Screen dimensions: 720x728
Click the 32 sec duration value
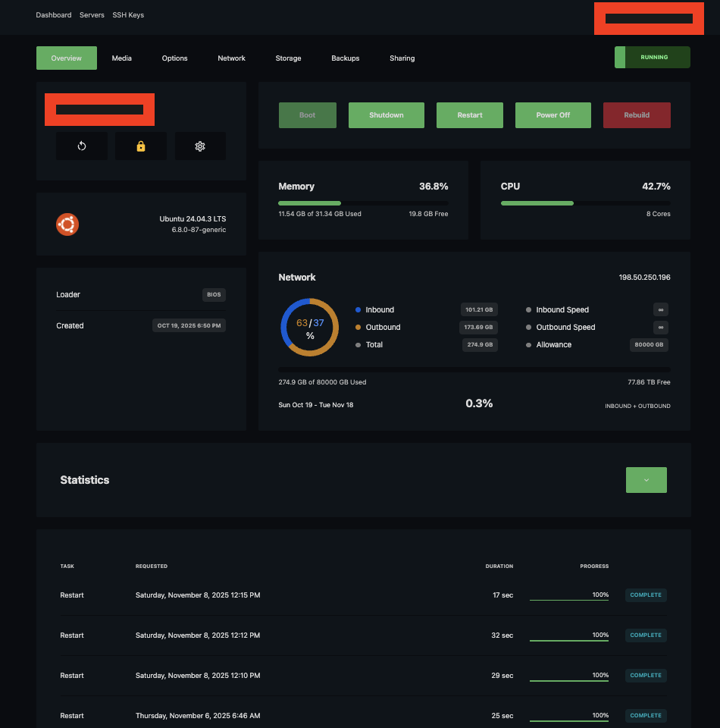tap(502, 635)
